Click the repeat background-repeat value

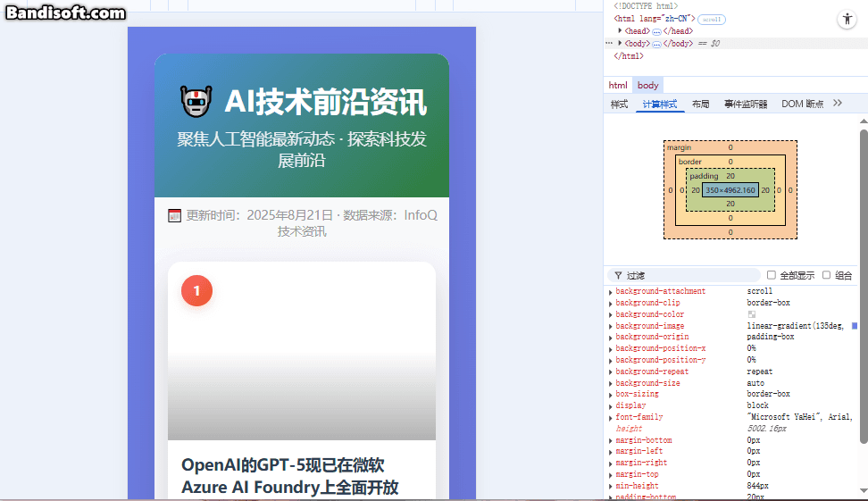[x=759, y=372]
